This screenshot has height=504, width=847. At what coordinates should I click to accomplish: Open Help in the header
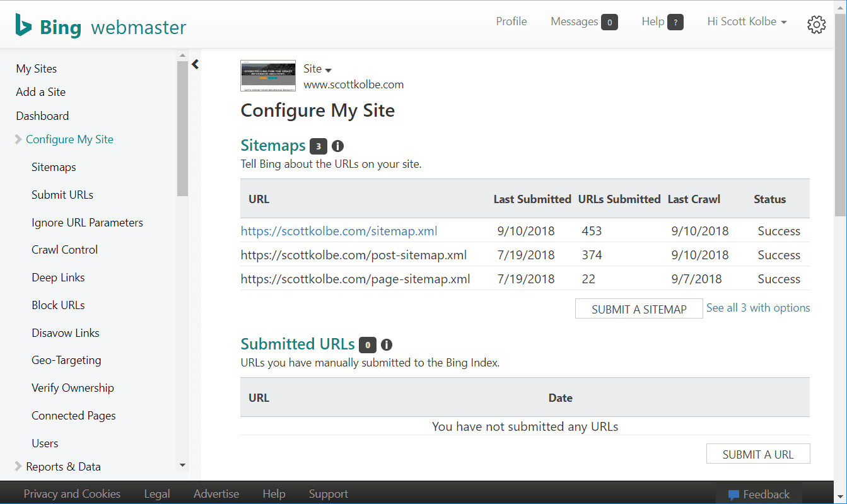[x=653, y=21]
